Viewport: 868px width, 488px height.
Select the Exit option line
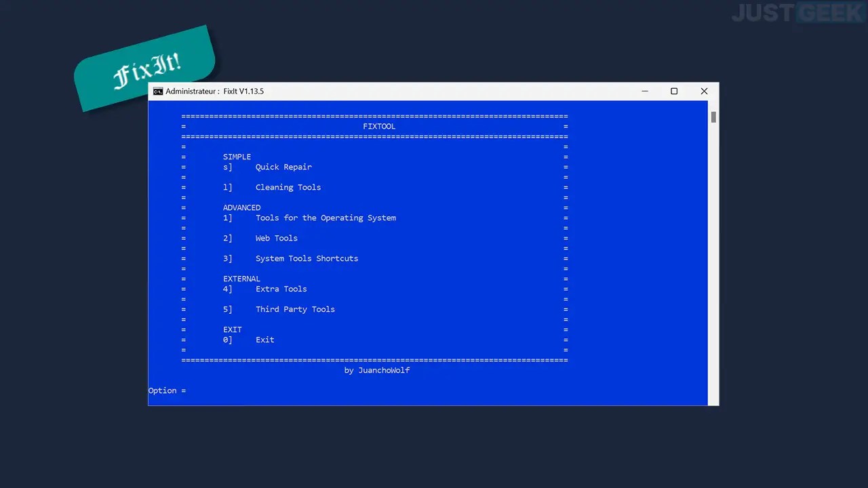[264, 340]
